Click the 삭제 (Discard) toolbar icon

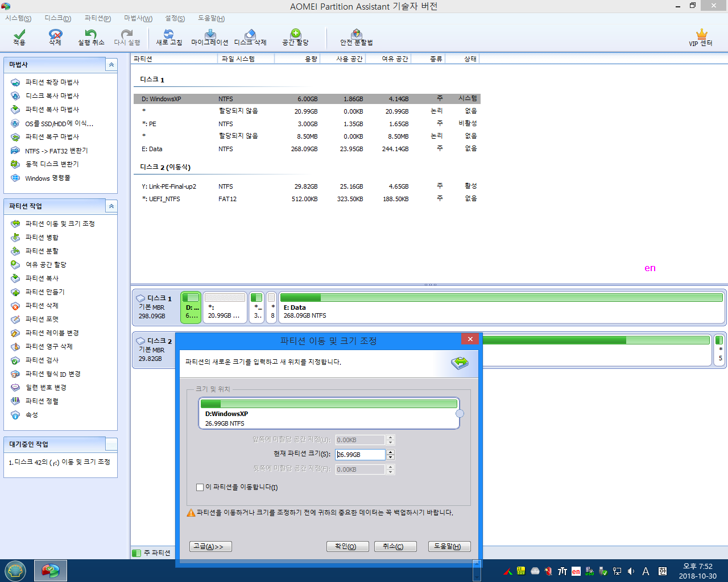[x=55, y=38]
